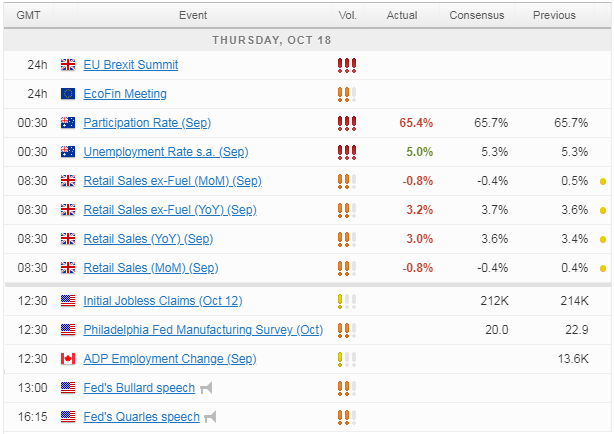
Task: Click the volatility indicator for EU Brexit Summit
Action: [347, 65]
